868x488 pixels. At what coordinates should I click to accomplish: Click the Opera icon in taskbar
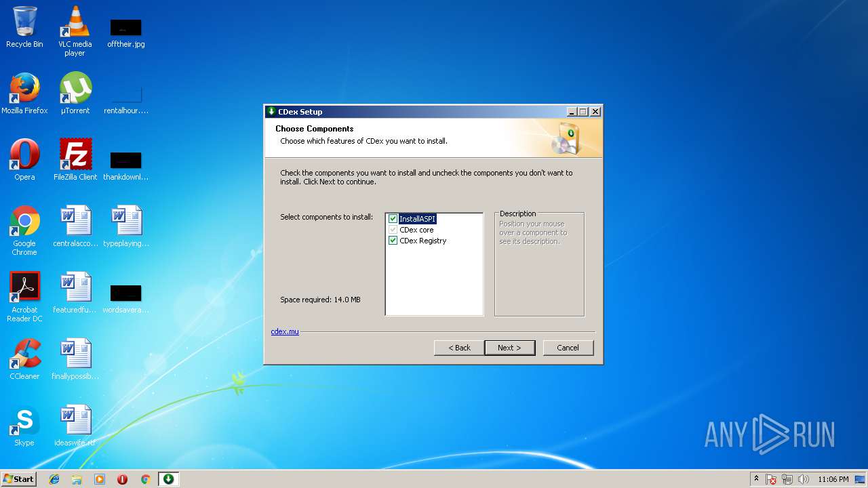pos(123,479)
